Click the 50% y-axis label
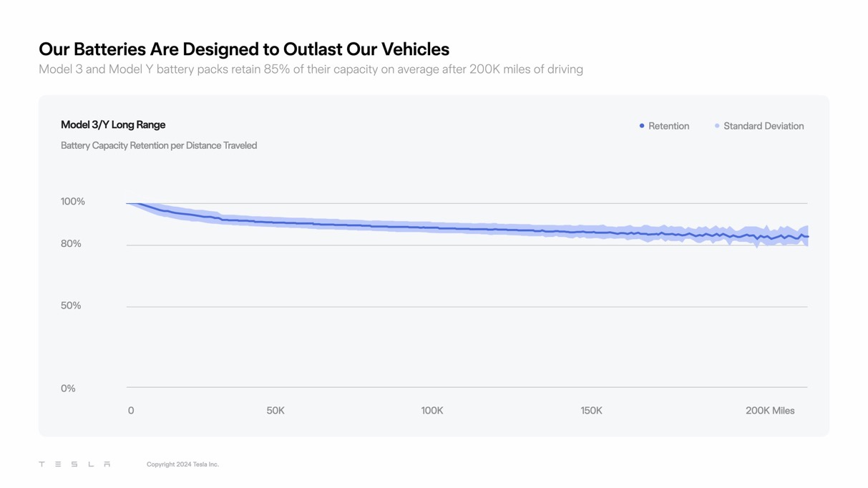 tap(71, 306)
